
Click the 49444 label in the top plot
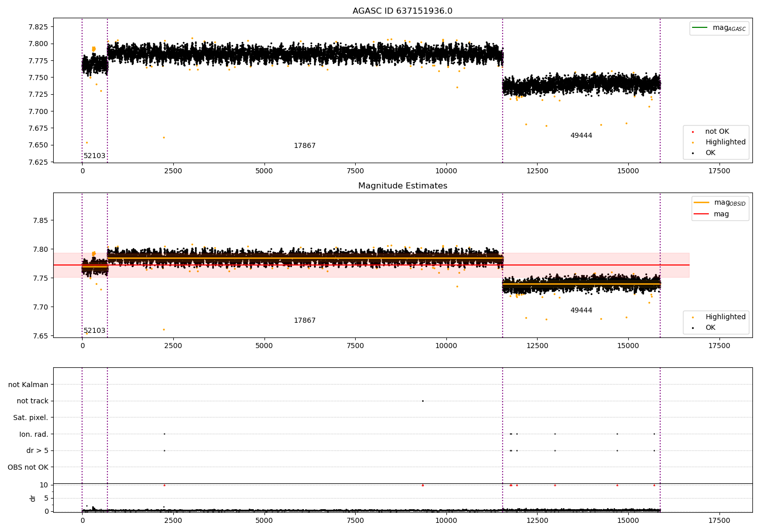581,136
